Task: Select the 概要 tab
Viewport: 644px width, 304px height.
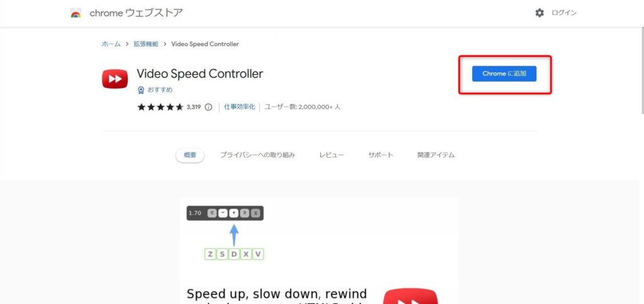Action: point(190,155)
